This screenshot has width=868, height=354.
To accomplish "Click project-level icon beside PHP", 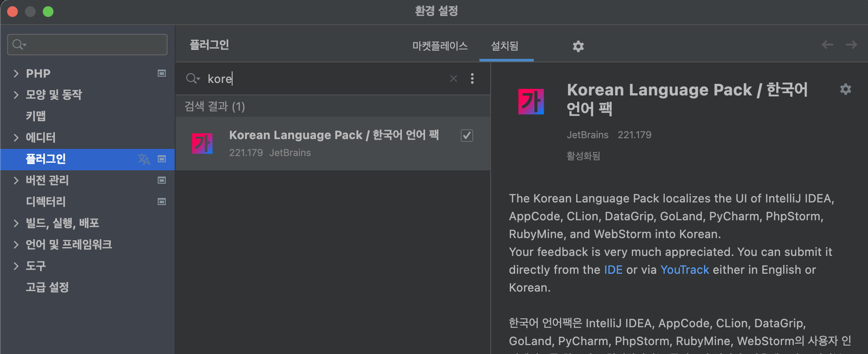I will point(162,73).
